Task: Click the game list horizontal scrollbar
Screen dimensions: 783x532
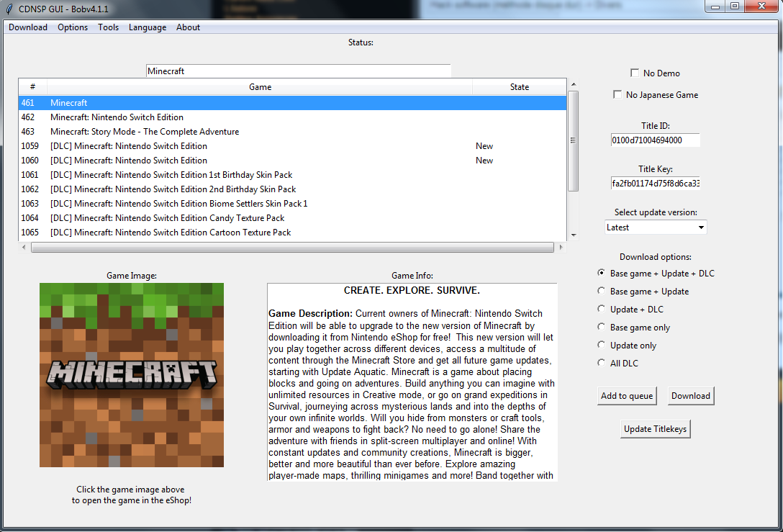Action: click(x=292, y=247)
